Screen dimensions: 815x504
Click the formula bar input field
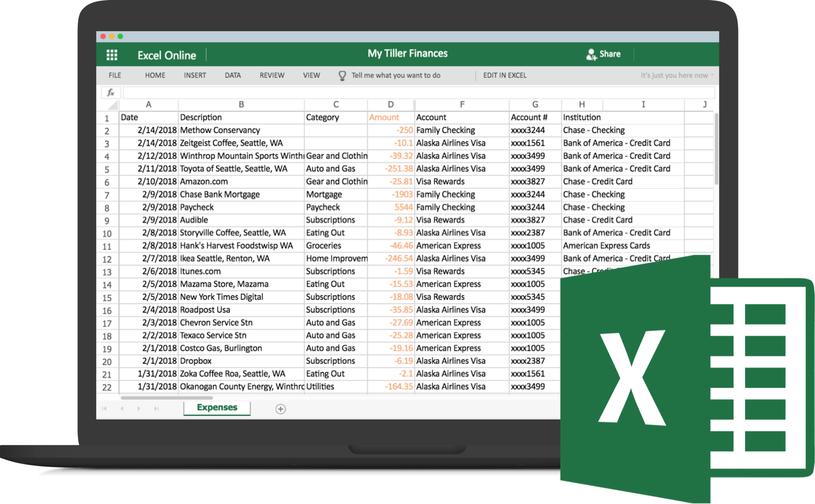pyautogui.click(x=419, y=93)
